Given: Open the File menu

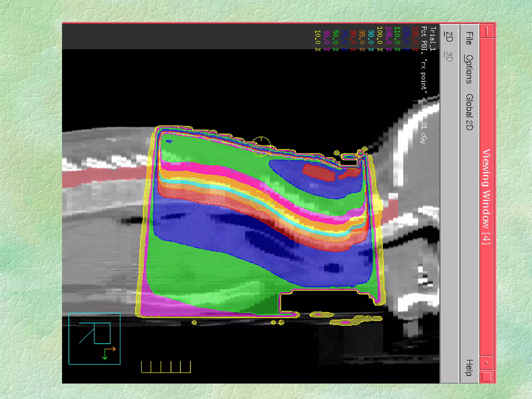Looking at the screenshot, I should (469, 38).
